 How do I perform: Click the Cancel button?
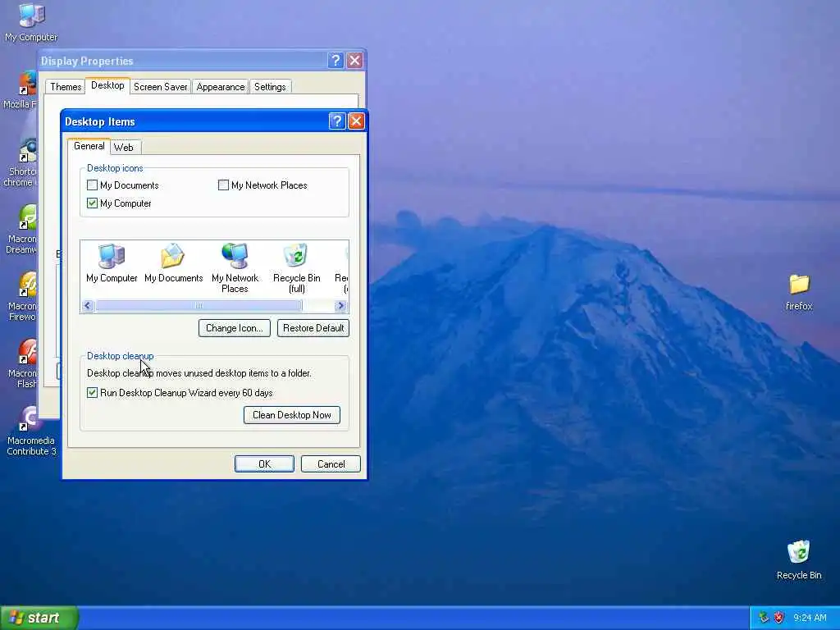331,464
